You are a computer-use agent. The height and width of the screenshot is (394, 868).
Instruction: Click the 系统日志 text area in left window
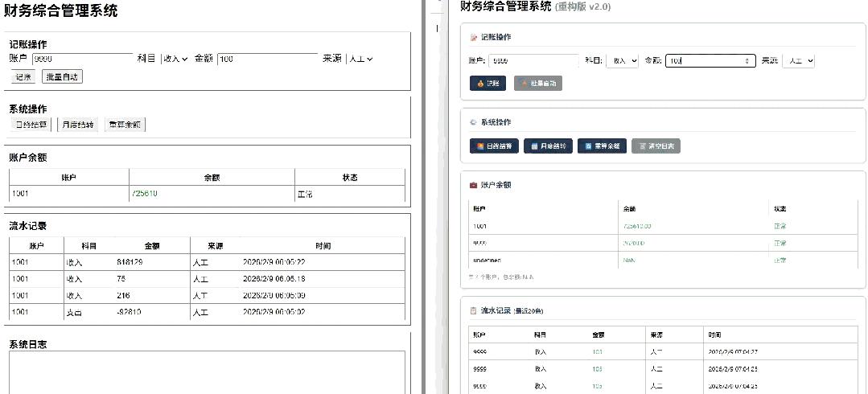pyautogui.click(x=207, y=372)
